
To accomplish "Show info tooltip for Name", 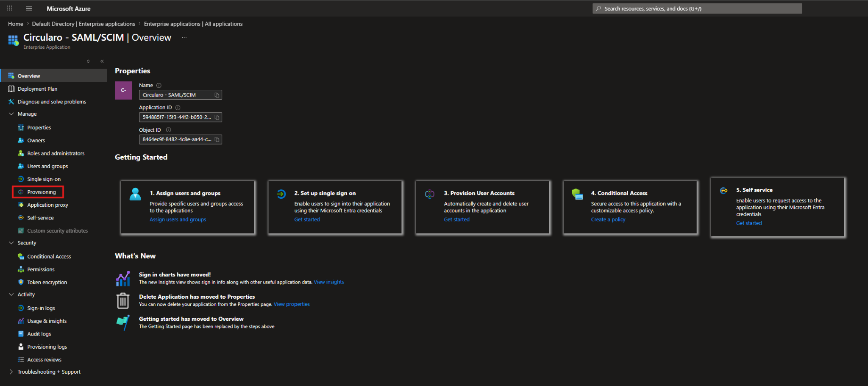I will (x=159, y=86).
